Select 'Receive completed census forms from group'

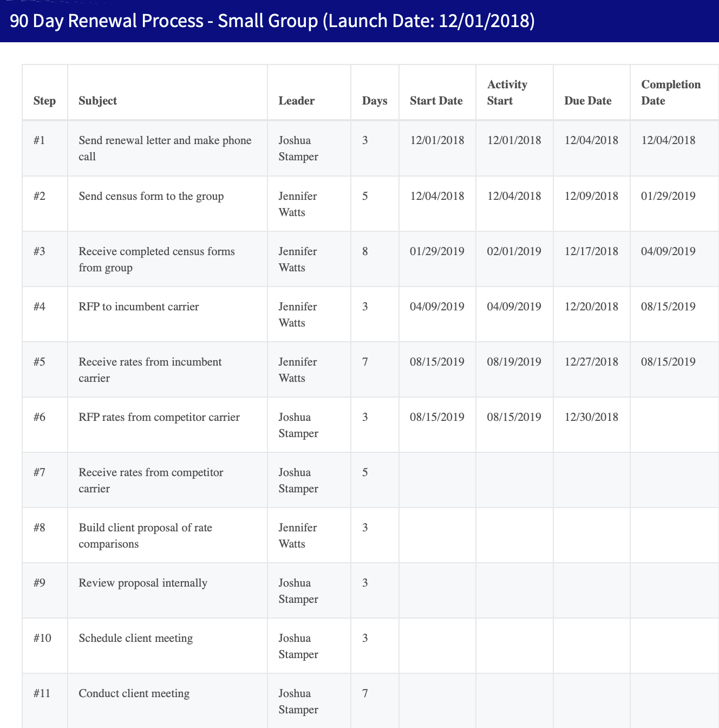157,259
